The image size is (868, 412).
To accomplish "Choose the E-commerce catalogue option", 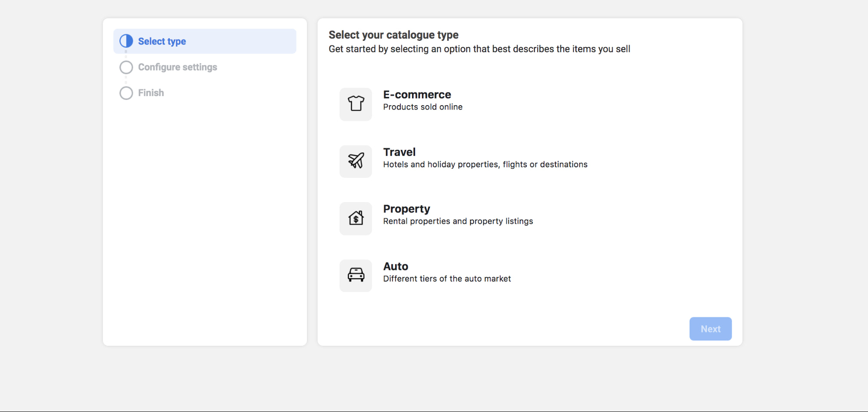I will tap(417, 100).
